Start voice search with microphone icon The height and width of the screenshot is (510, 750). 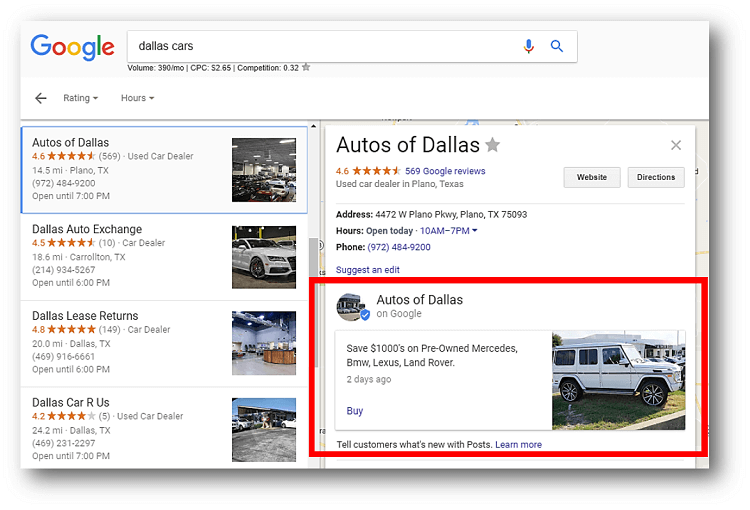529,46
